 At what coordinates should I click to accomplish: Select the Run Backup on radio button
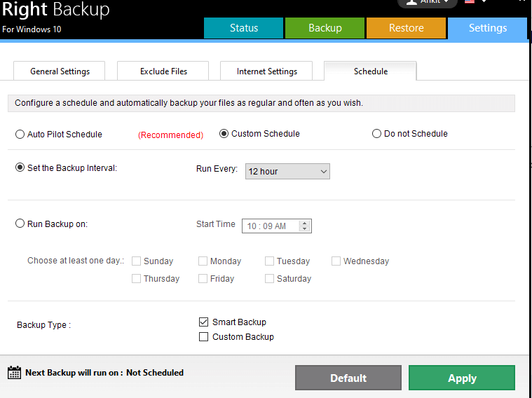20,224
